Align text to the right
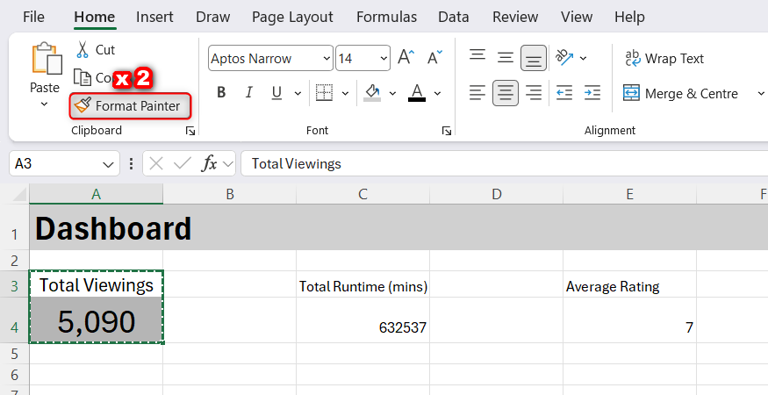 [x=533, y=93]
